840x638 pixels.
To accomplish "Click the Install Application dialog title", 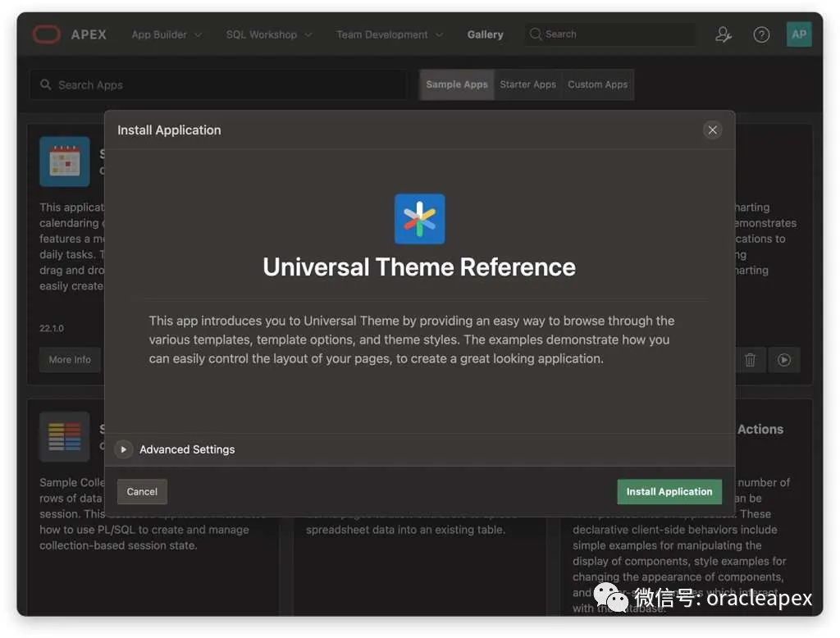I will [x=169, y=130].
